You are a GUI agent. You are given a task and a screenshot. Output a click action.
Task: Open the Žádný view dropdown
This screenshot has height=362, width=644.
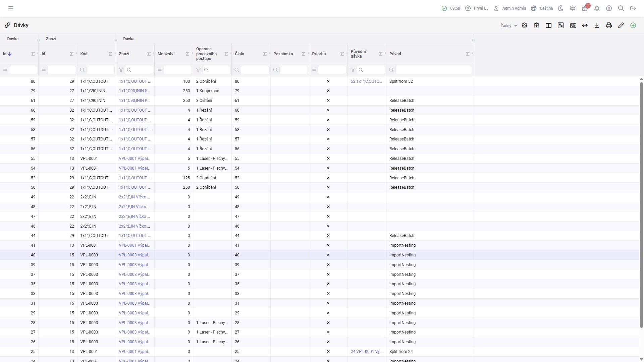tap(508, 26)
